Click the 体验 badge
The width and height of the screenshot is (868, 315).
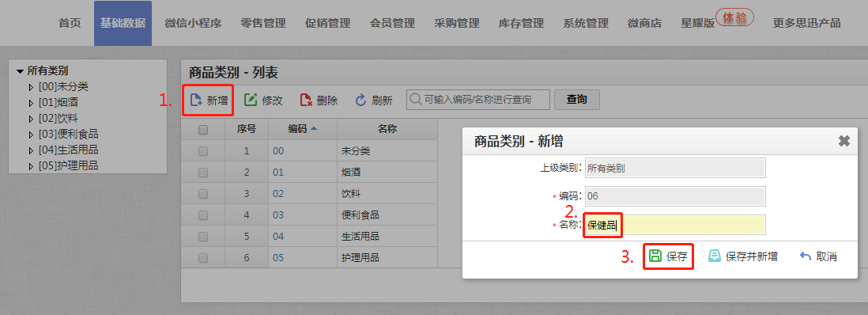coord(734,17)
